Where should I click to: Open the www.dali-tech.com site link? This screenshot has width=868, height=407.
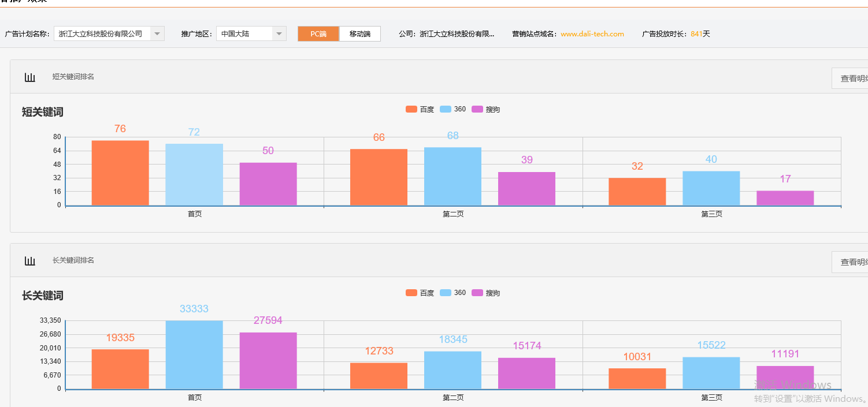592,34
